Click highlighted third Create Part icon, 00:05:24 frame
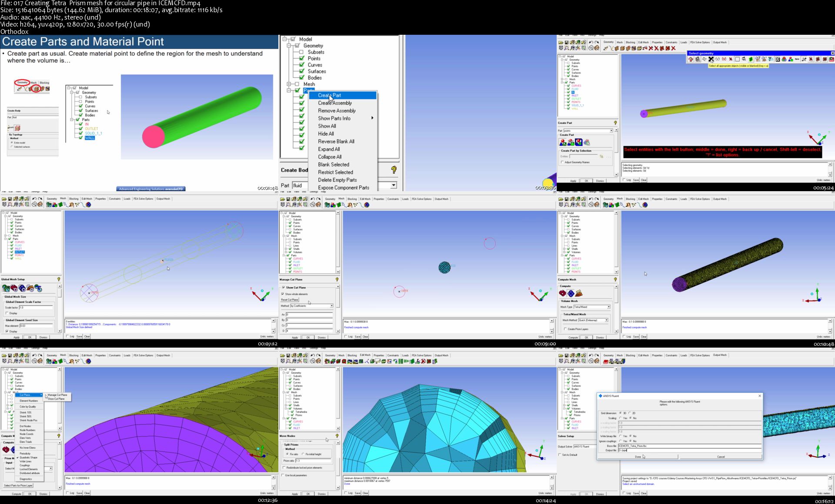Screen dimensions: 835x504 tap(579, 142)
